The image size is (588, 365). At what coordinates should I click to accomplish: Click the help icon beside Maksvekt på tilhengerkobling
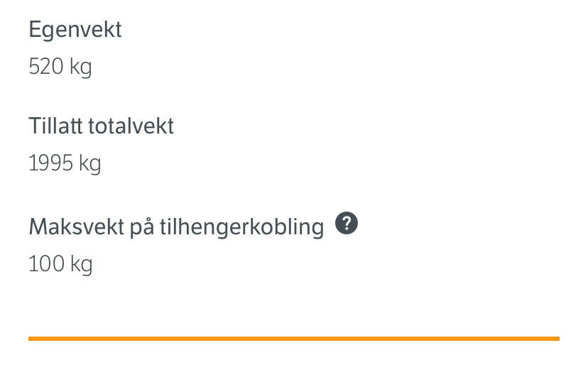pos(347,224)
